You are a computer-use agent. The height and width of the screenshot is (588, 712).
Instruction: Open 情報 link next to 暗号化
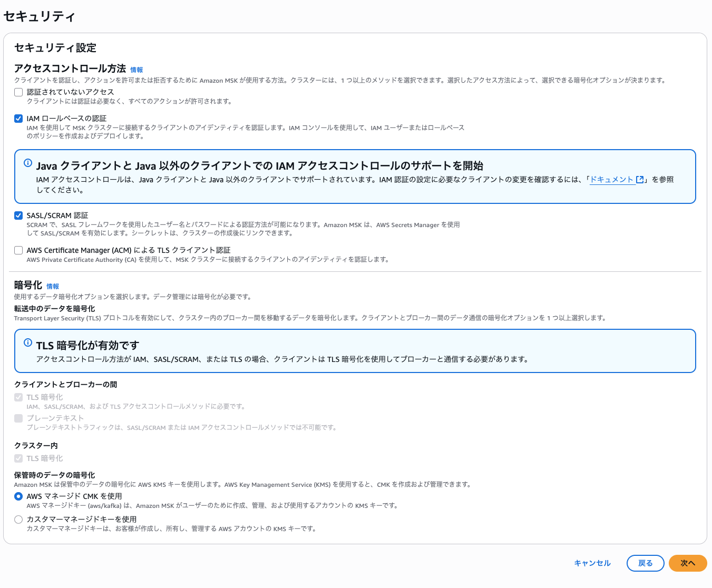point(53,286)
